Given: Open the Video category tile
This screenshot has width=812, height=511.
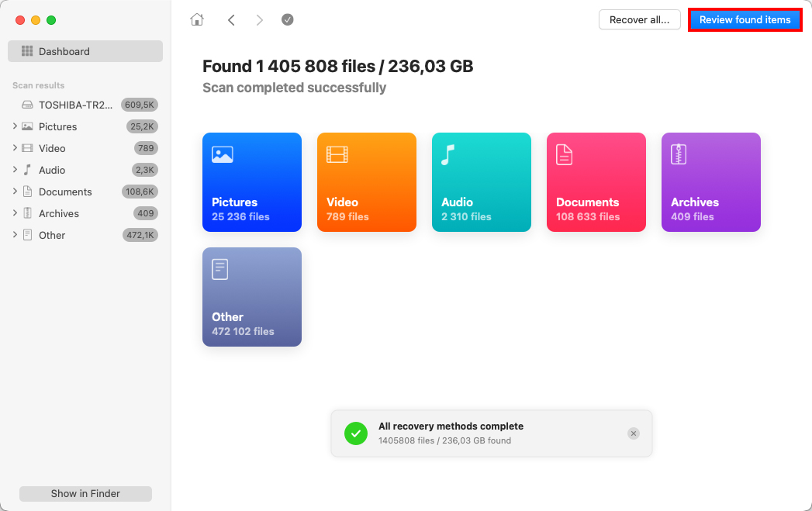Looking at the screenshot, I should coord(367,182).
